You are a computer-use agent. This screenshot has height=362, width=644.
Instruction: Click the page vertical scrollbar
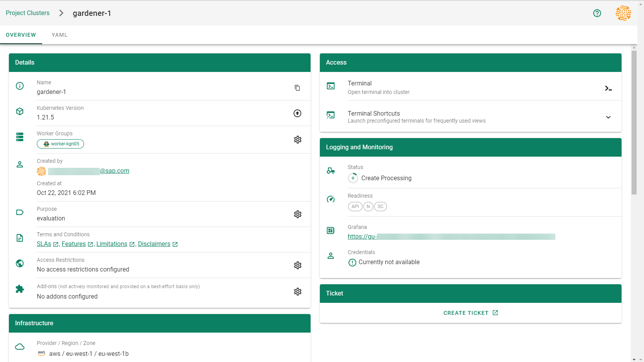[634, 122]
